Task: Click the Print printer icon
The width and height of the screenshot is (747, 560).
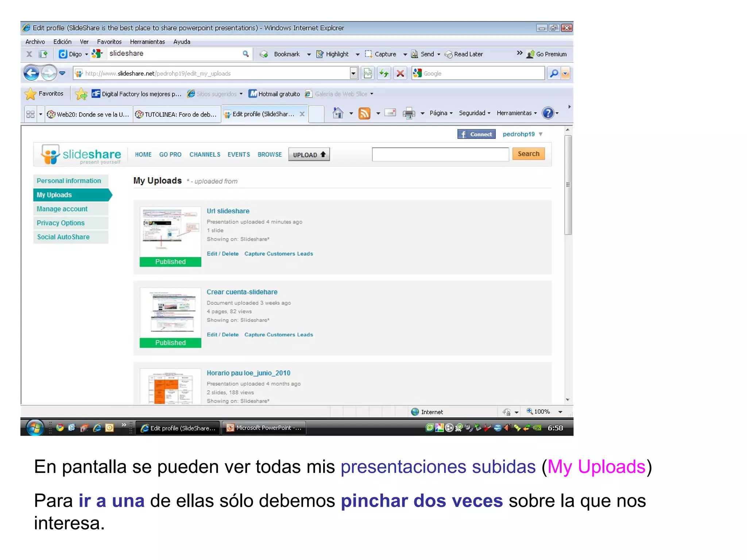Action: pyautogui.click(x=409, y=113)
